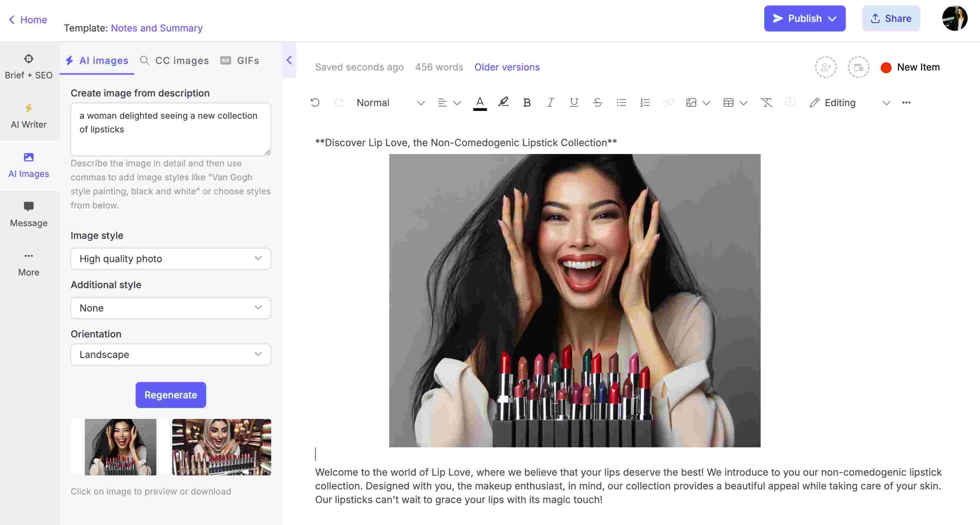Click the 'Discover Lip Love' heading text
Screen dimensions: 980x525
coord(466,143)
